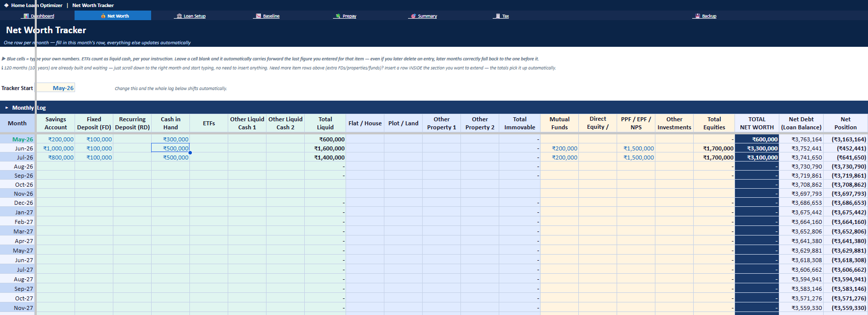The height and width of the screenshot is (315, 868).
Task: Click Jun-26 mutual funds cell ₹200,000
Action: (559, 148)
